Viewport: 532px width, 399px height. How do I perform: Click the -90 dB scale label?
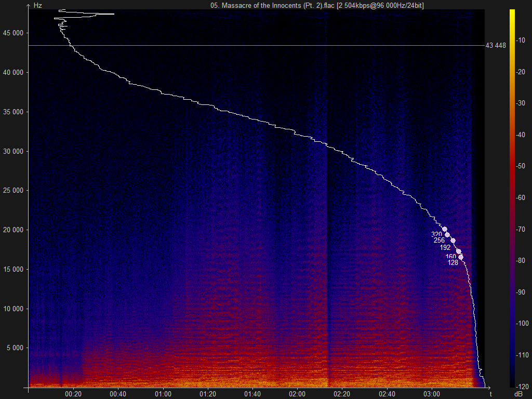(521, 292)
